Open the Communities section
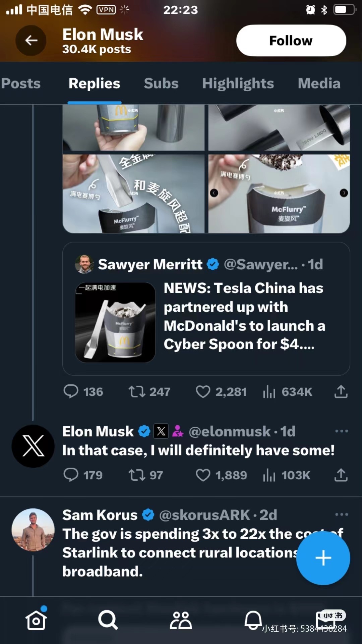This screenshot has width=362, height=644. [181, 621]
